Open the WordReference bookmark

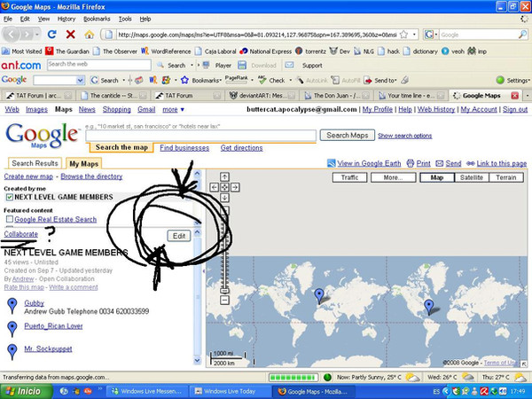pos(166,51)
